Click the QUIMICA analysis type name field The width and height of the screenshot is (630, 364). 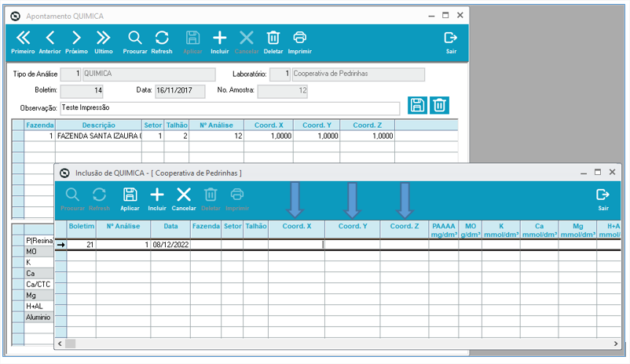(149, 74)
